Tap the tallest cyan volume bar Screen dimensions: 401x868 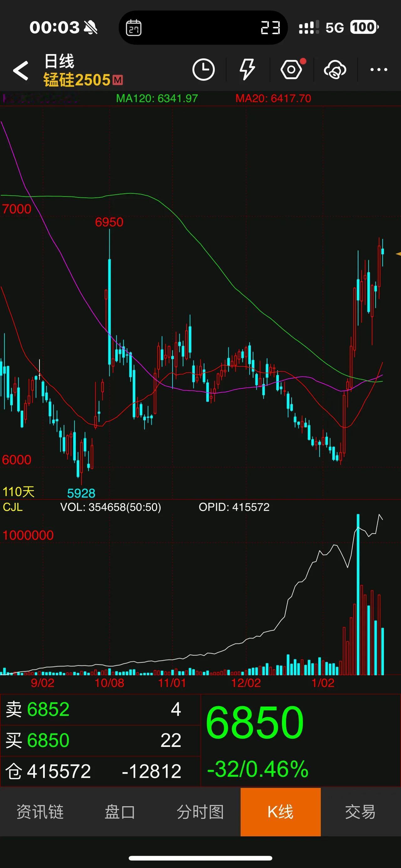point(358,595)
